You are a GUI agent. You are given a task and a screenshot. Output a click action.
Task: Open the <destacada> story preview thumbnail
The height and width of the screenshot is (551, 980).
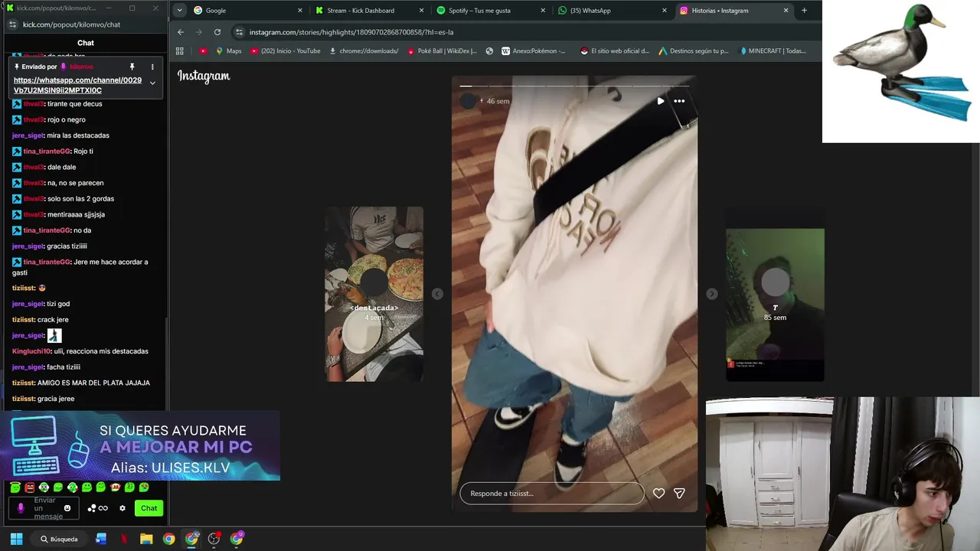click(x=374, y=294)
